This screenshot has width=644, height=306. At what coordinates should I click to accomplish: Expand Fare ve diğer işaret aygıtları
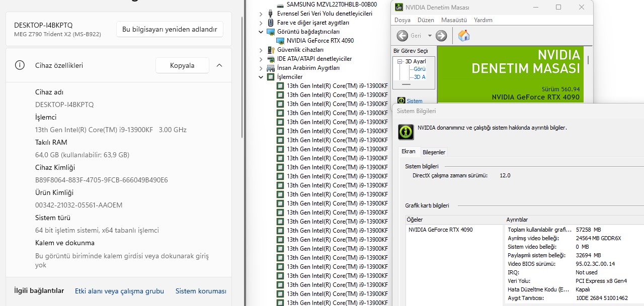click(261, 23)
